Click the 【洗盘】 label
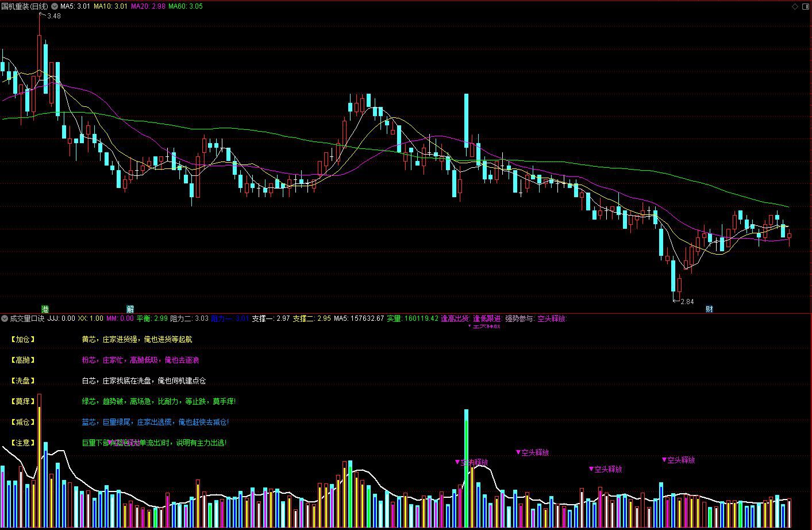Image resolution: width=812 pixels, height=530 pixels. [x=22, y=381]
